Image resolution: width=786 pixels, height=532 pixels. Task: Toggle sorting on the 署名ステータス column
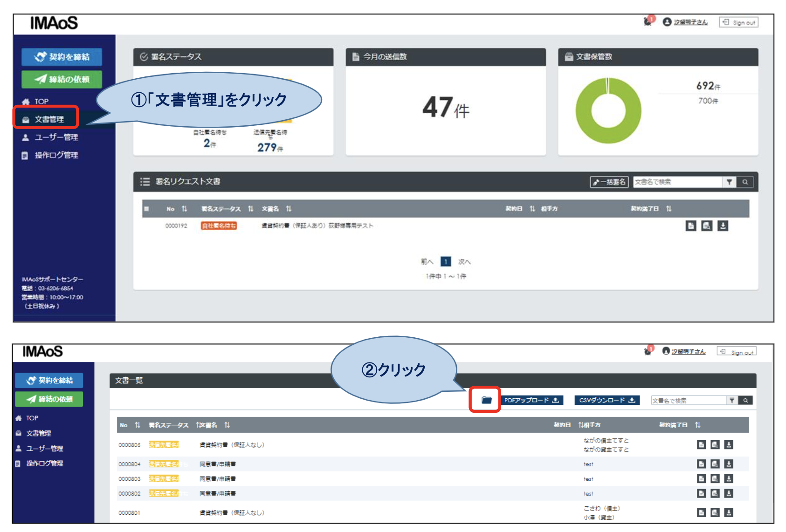pyautogui.click(x=250, y=209)
